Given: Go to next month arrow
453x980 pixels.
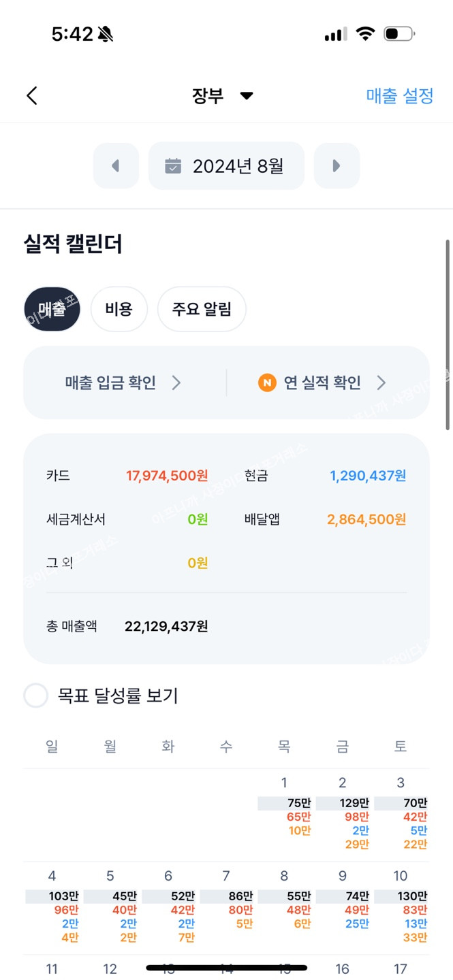Looking at the screenshot, I should point(337,165).
